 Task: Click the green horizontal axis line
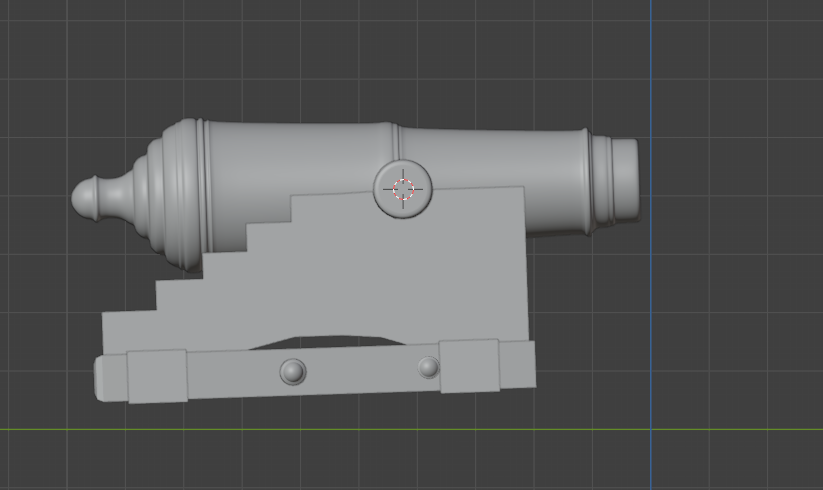pos(700,430)
